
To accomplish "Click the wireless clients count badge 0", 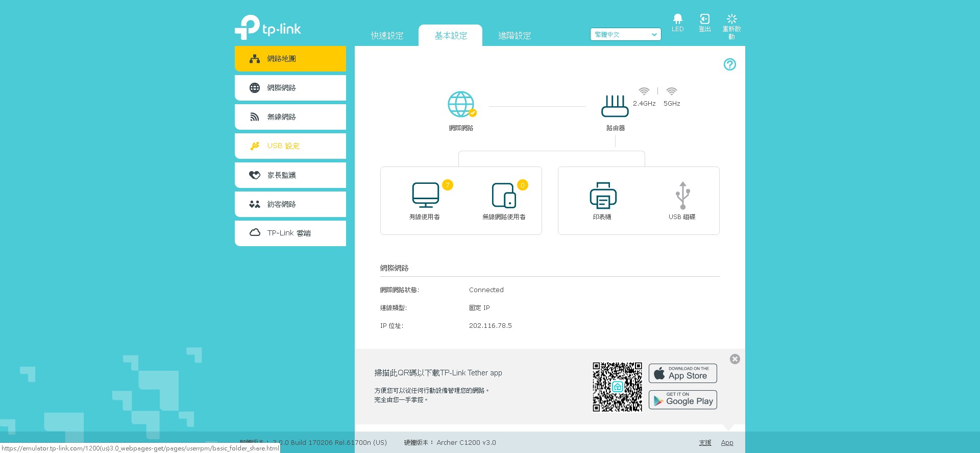I will [x=523, y=185].
